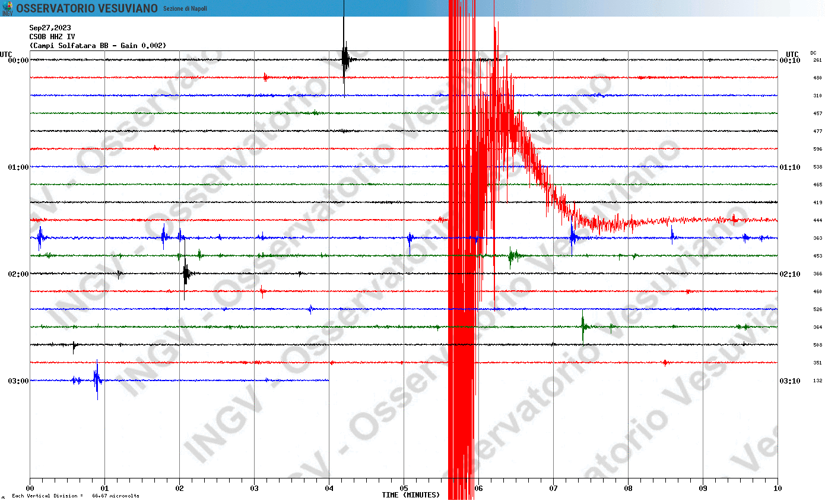This screenshot has height=504, width=825.
Task: Click minute label 01 on bottom axis
Action: pyautogui.click(x=104, y=489)
